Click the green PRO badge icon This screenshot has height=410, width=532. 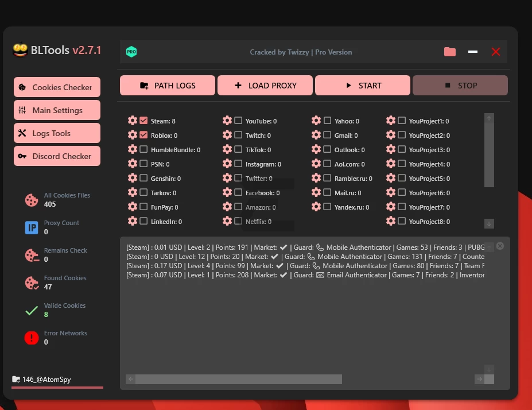(x=131, y=52)
